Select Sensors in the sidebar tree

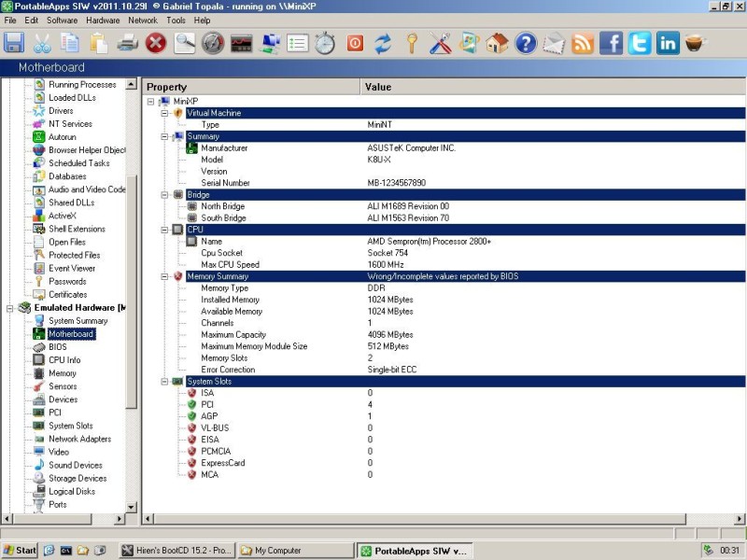click(x=63, y=386)
